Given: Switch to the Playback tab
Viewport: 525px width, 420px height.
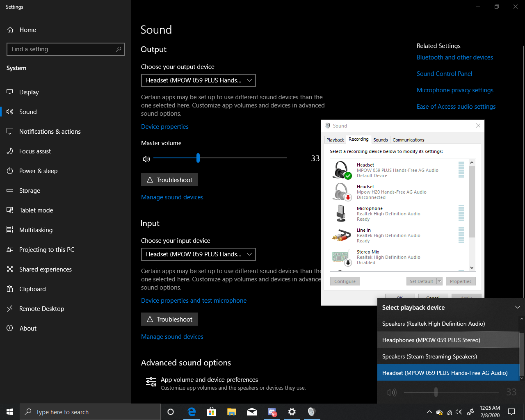Looking at the screenshot, I should tap(335, 140).
